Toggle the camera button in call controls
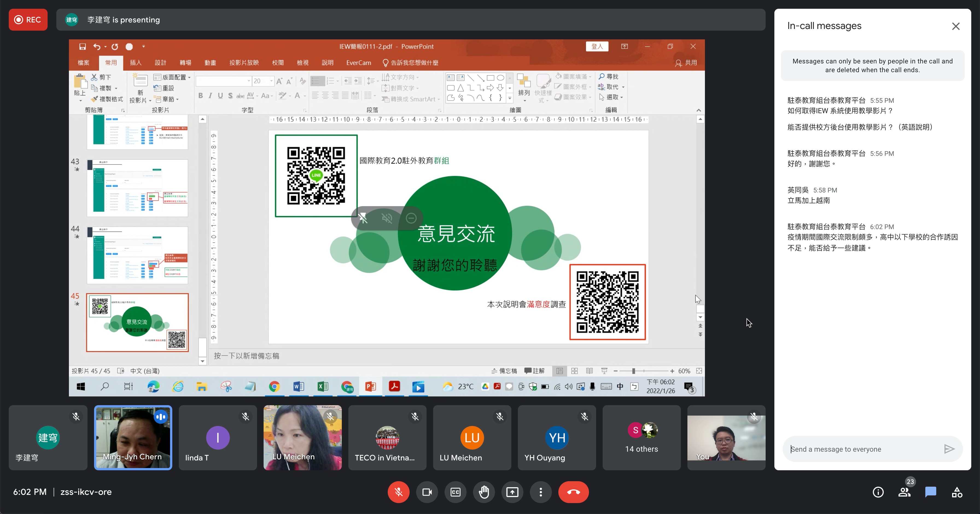980x514 pixels. coord(427,492)
